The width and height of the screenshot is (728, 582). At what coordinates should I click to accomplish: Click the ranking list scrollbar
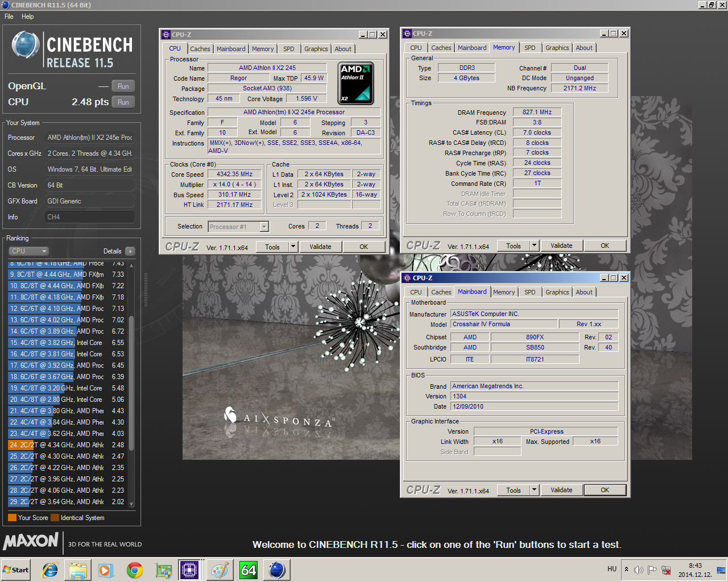coord(132,384)
